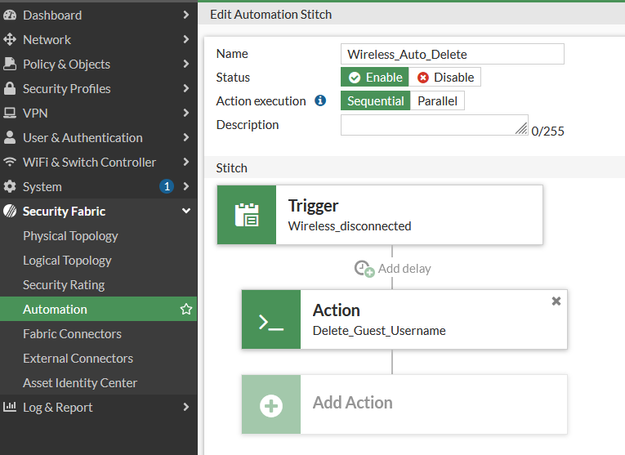Click the Security Fabric sidebar icon
Screen dimensions: 625x455
click(x=10, y=211)
